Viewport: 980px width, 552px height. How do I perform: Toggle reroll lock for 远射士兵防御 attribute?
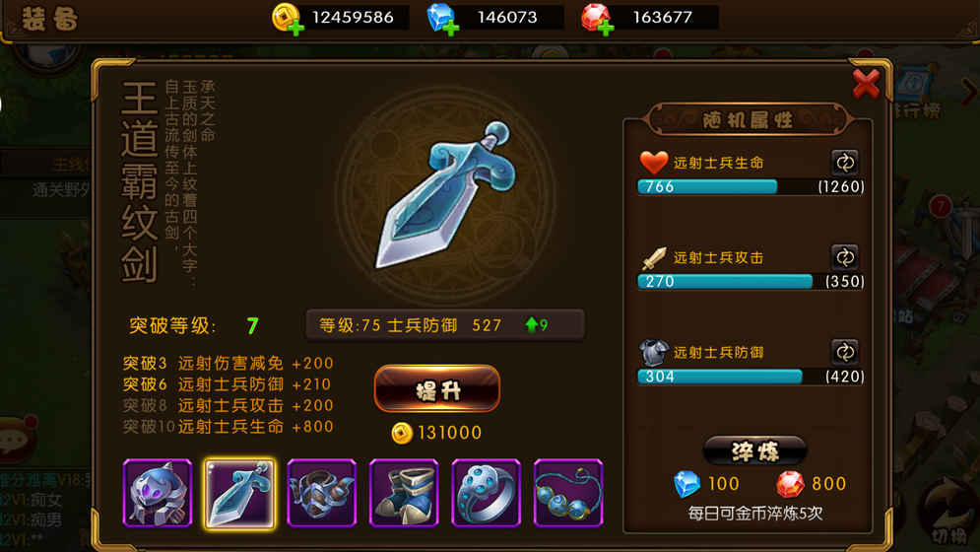coord(845,352)
